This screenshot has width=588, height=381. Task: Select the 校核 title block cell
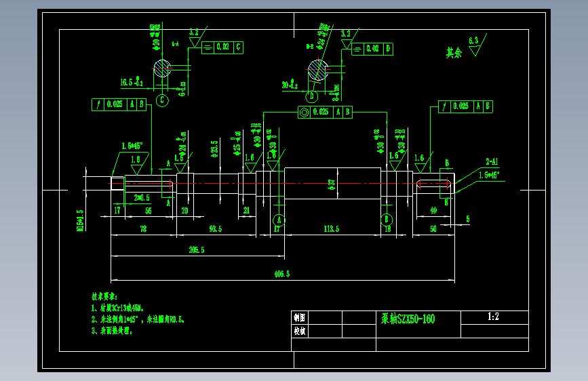click(300, 331)
